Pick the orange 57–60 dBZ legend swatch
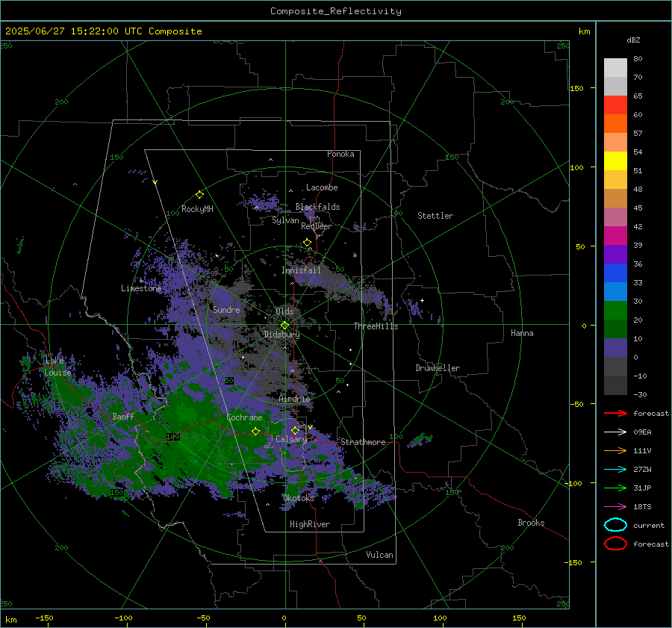The height and width of the screenshot is (628, 672). coord(615,124)
